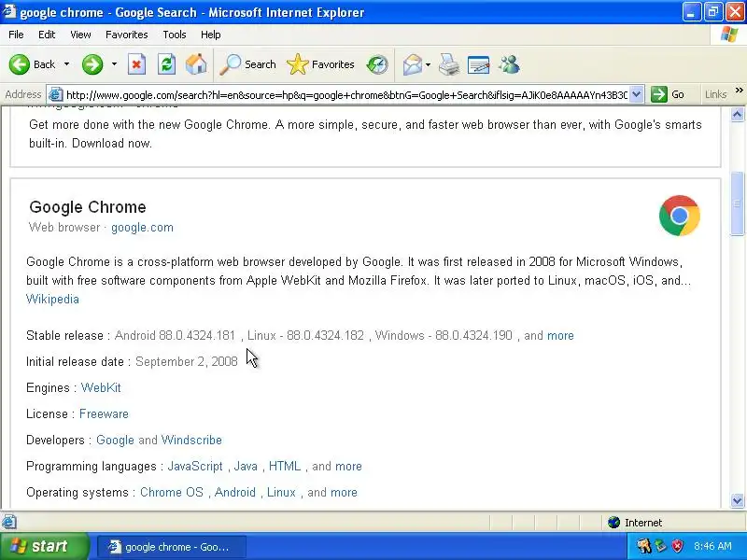Open the Edit menu
The image size is (747, 560).
[x=47, y=35]
